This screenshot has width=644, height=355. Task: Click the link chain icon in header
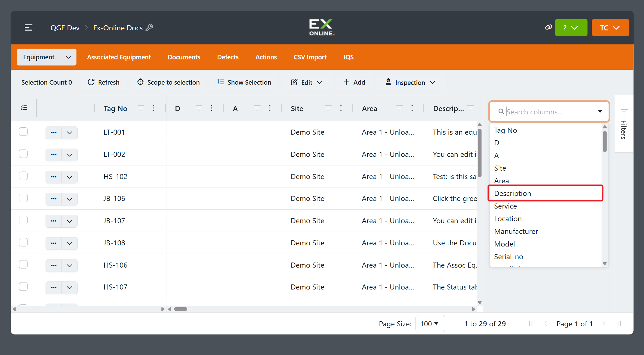point(548,27)
